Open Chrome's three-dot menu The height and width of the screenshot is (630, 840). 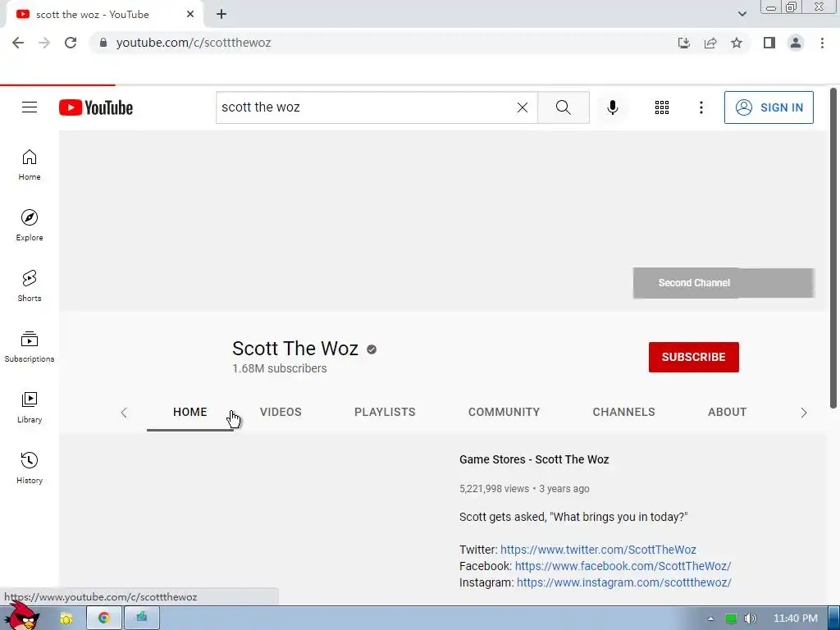point(822,43)
